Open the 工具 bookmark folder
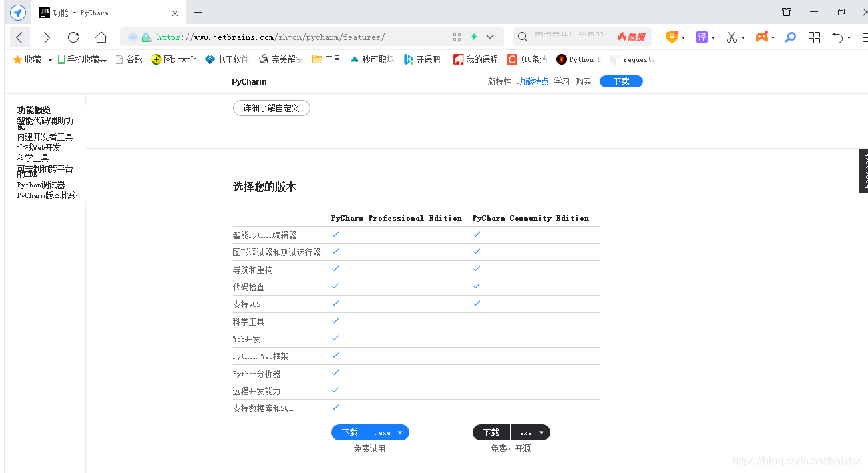The width and height of the screenshot is (868, 473). click(326, 59)
